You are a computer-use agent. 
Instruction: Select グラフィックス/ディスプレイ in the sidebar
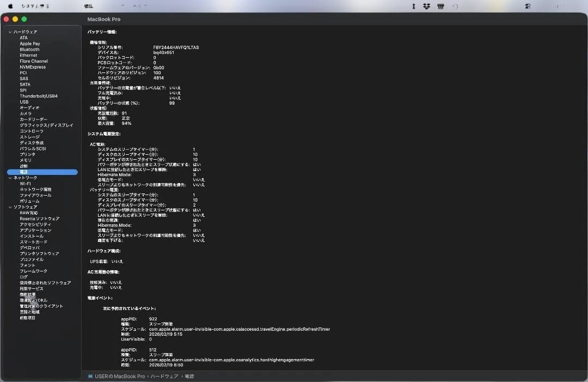point(46,125)
